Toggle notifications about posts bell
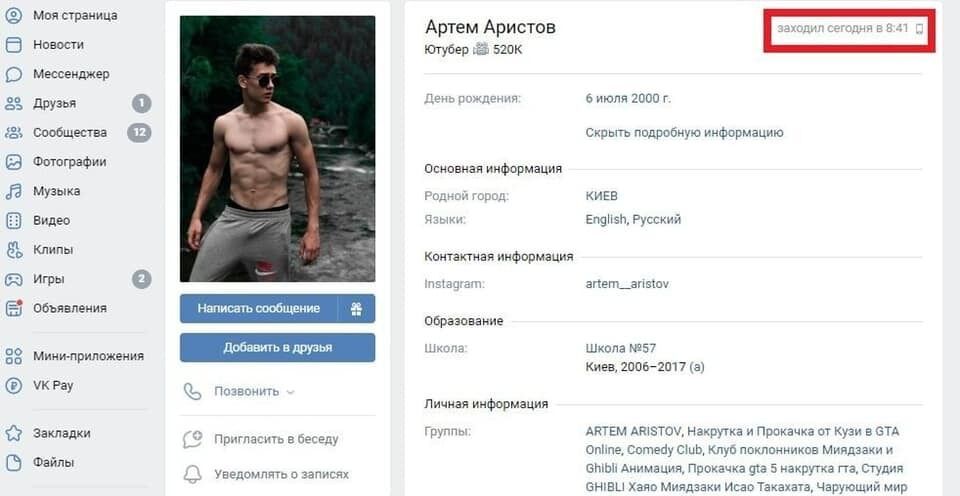This screenshot has width=960, height=496. [x=192, y=474]
